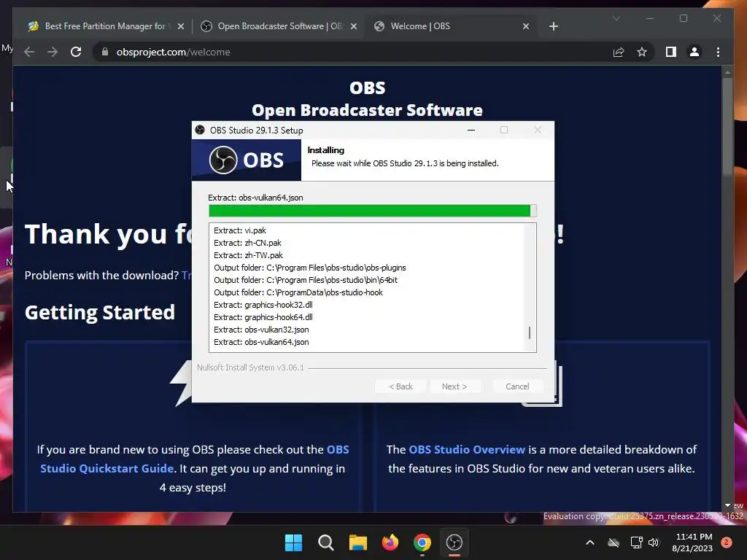This screenshot has width=747, height=560.
Task: Click the Back button in the installer
Action: point(400,386)
